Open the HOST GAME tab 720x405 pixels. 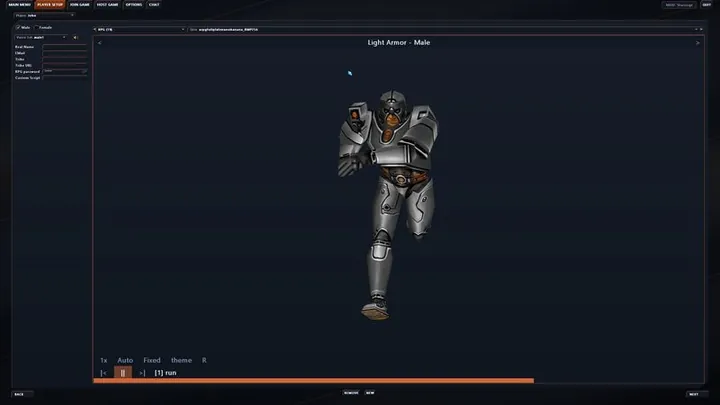coord(107,5)
